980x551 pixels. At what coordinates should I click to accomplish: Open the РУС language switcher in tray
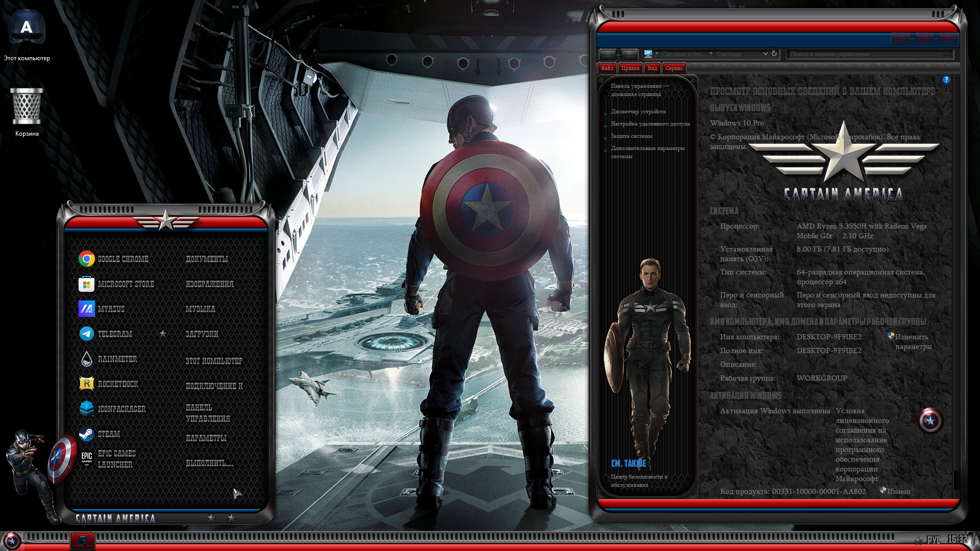[934, 540]
